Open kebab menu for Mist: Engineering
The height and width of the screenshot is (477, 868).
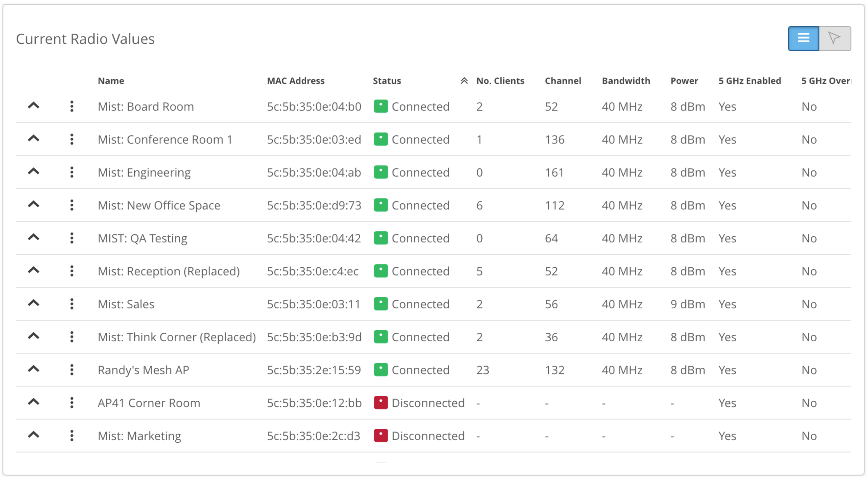(x=72, y=172)
